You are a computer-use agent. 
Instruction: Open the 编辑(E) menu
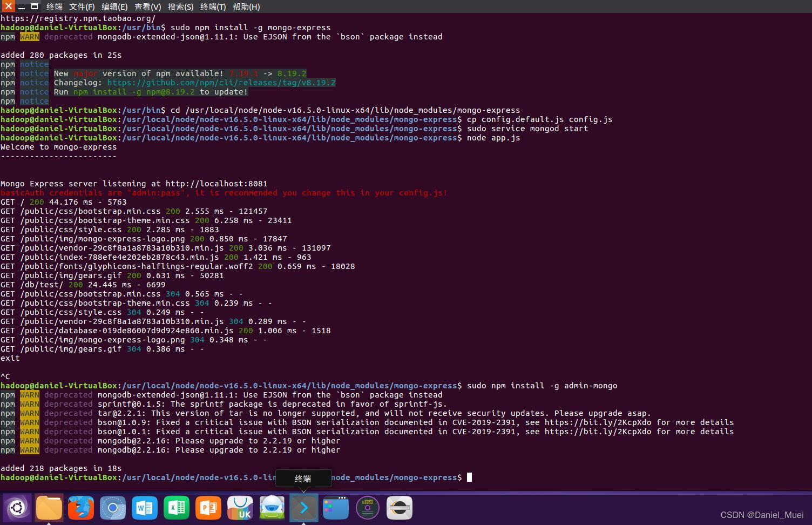(x=114, y=7)
